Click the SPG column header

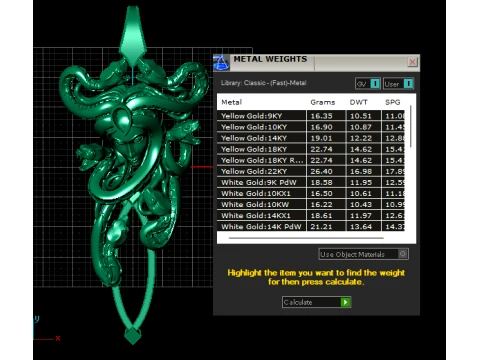(393, 102)
